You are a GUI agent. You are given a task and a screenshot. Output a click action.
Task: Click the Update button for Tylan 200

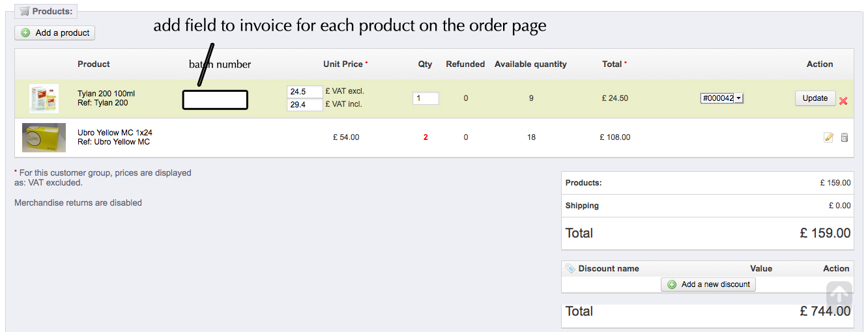coord(815,98)
